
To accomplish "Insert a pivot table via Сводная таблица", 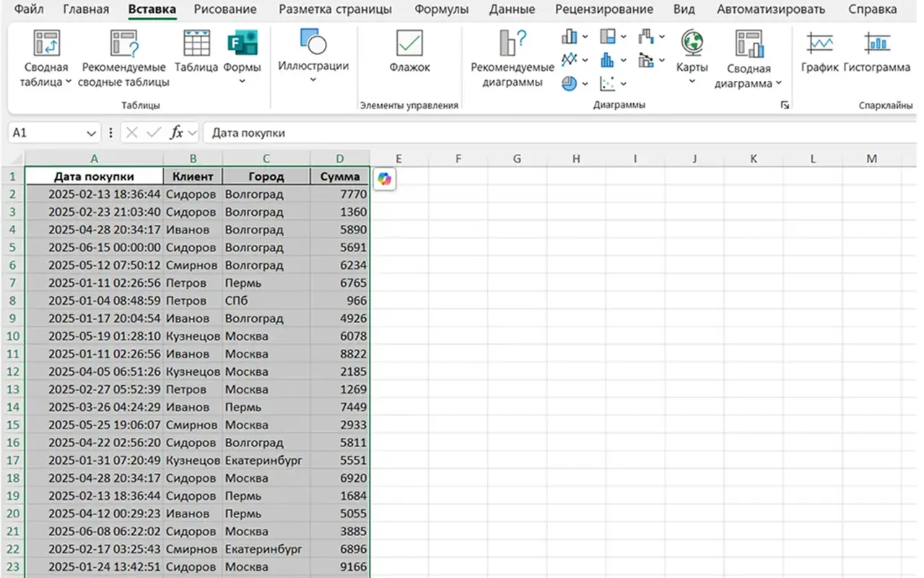I will tap(46, 45).
